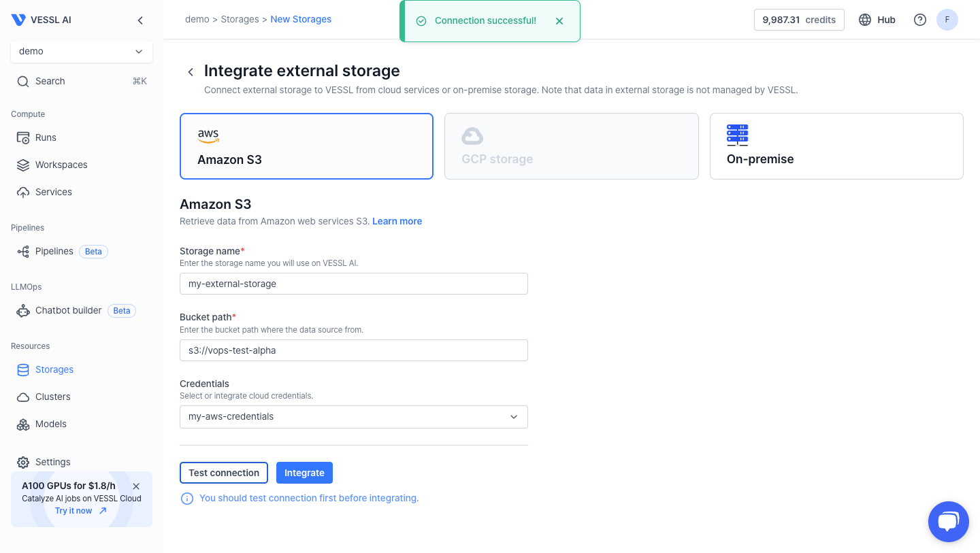Viewport: 980px width, 553px height.
Task: Open the chat support widget
Action: (x=948, y=522)
